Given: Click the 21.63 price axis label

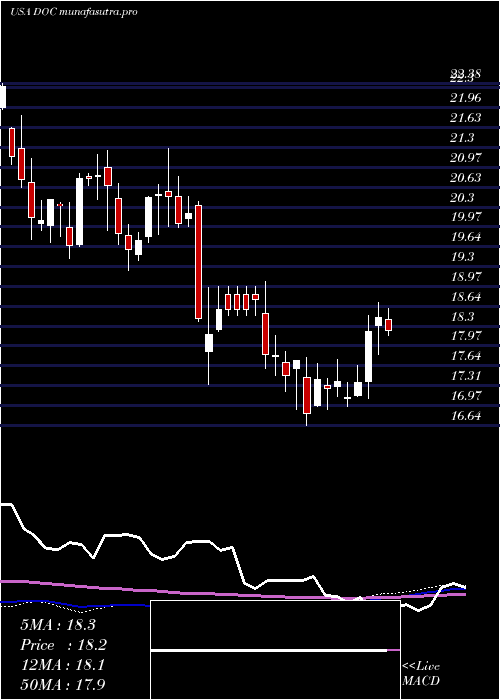Looking at the screenshot, I should point(466,118).
